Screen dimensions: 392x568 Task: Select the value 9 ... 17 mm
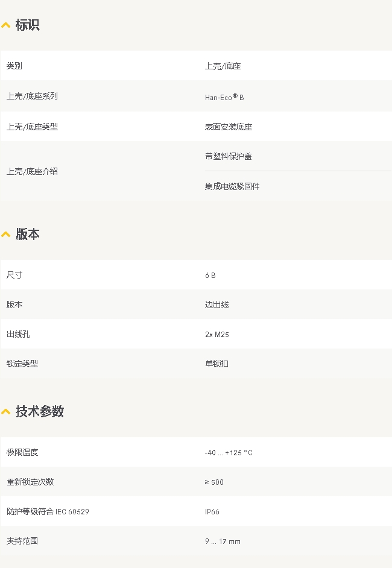tap(223, 541)
